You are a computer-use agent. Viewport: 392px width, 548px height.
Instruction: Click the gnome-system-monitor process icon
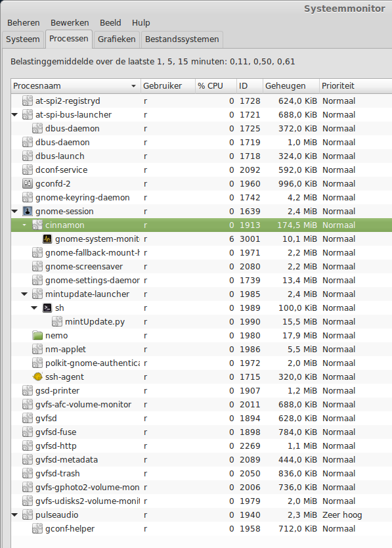tap(47, 239)
